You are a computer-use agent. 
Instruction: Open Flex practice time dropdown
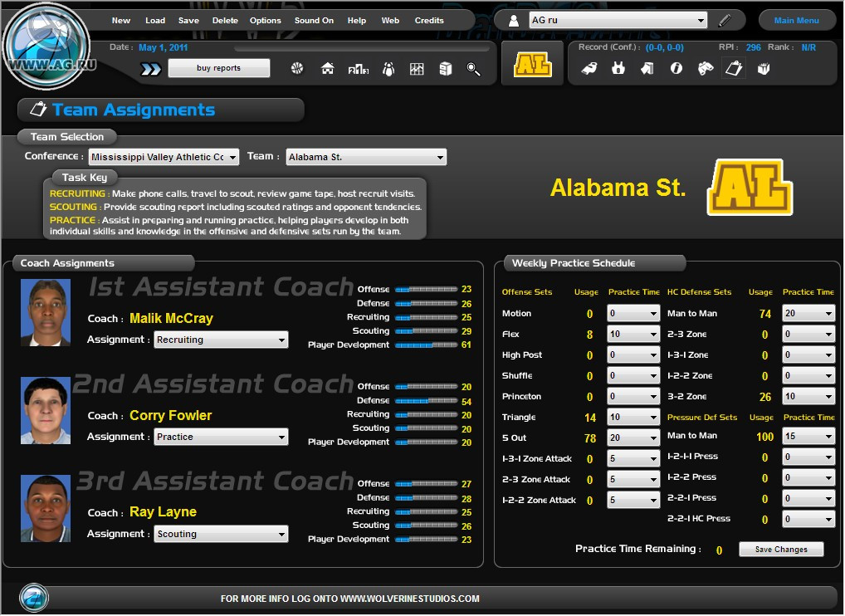tap(633, 334)
